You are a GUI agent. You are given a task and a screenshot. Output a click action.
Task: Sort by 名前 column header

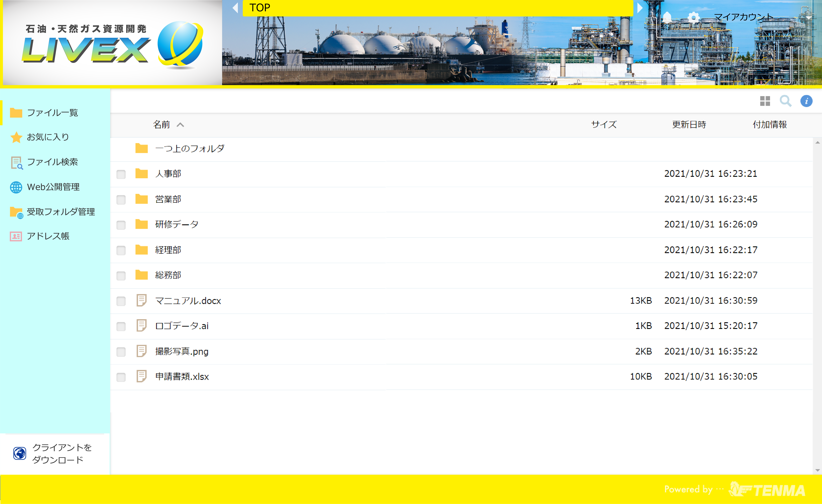(x=161, y=125)
